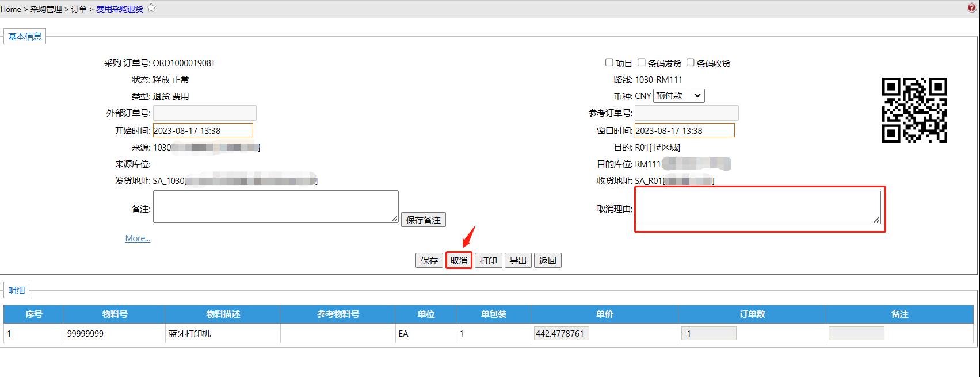Open 订单 breadcrumb item

pyautogui.click(x=79, y=9)
